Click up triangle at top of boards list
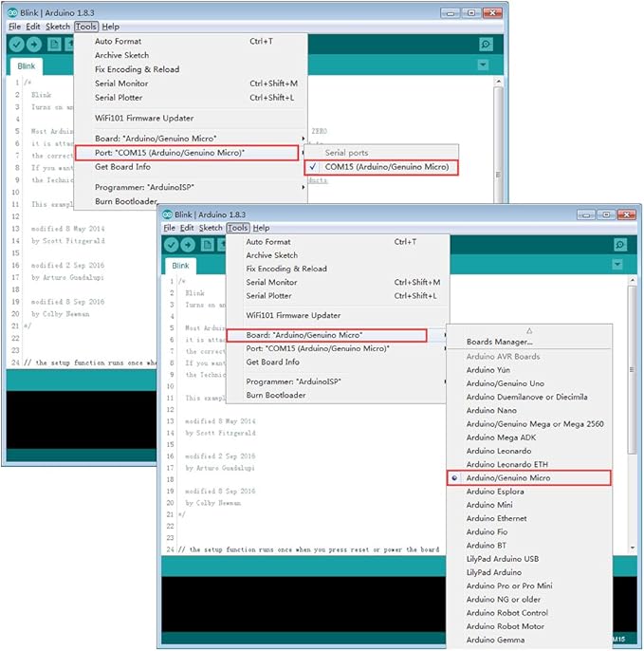Viewport: 644px width, 651px height. point(529,331)
